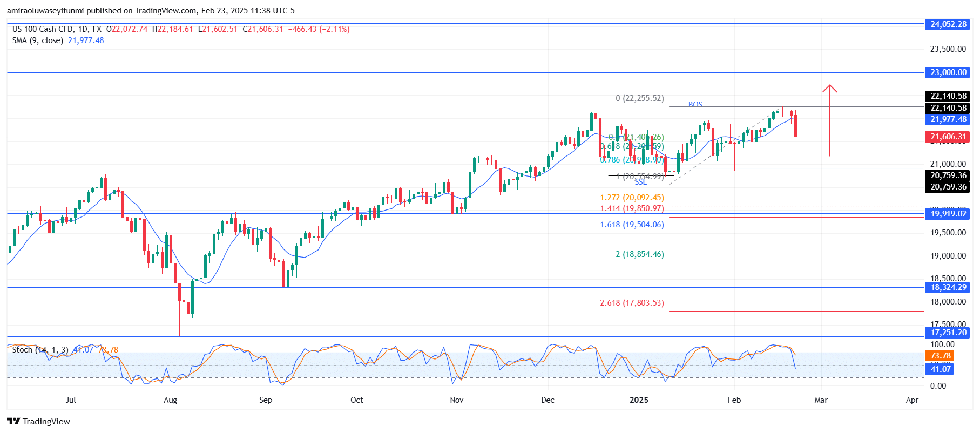
Task: Click the 2025 year label on time axis
Action: tap(639, 400)
